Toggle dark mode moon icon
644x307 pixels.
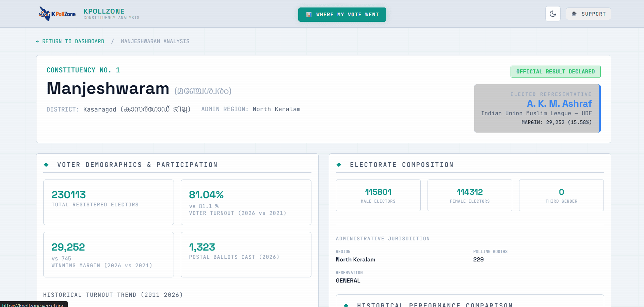[x=553, y=14]
